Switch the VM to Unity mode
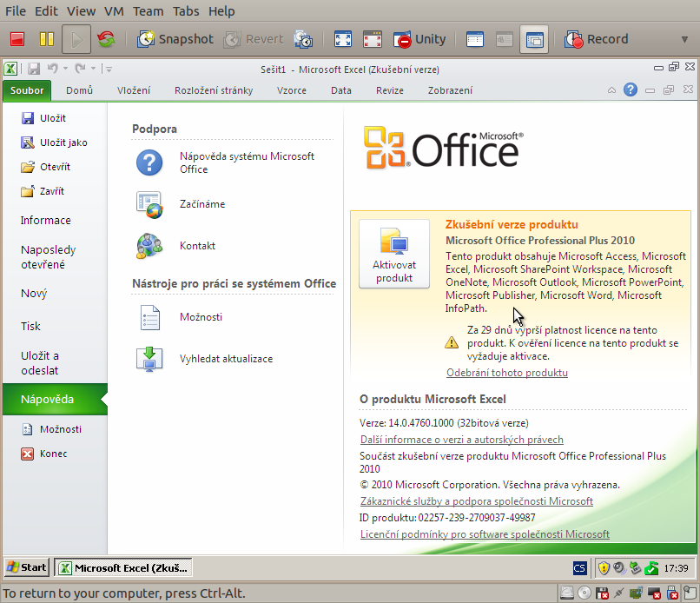Viewport: 700px width, 603px height. [x=419, y=39]
